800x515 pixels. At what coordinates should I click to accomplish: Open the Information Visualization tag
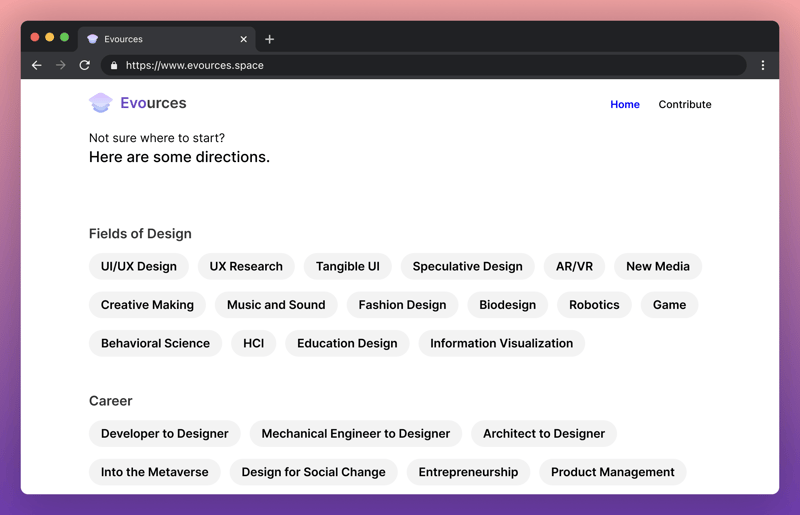[501, 343]
